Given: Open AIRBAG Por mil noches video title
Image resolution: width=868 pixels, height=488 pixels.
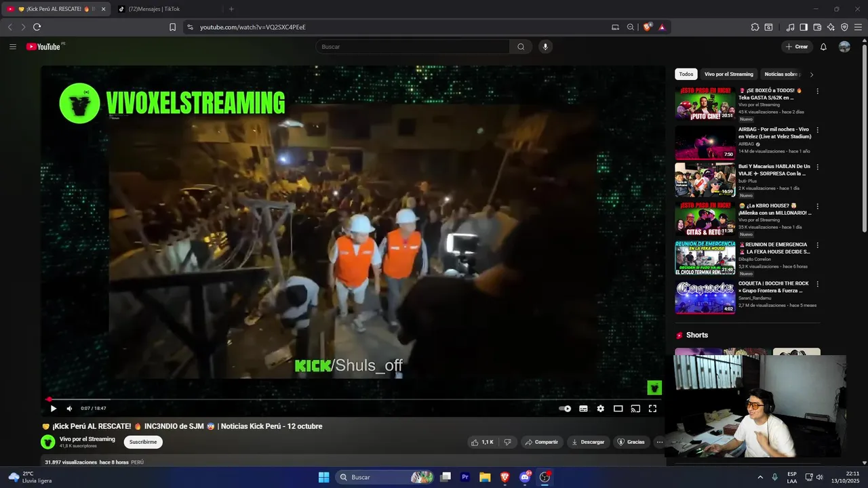Looking at the screenshot, I should pos(774,133).
